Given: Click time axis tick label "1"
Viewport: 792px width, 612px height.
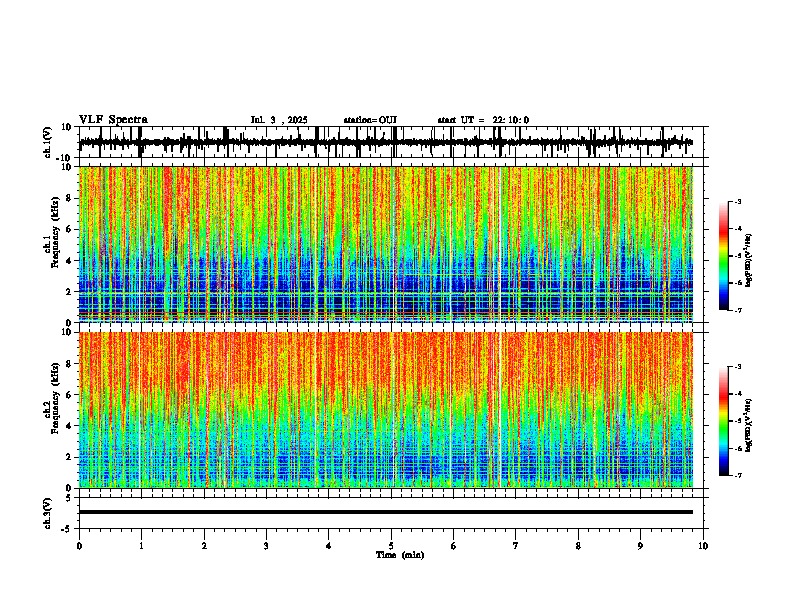Looking at the screenshot, I should (x=141, y=546).
